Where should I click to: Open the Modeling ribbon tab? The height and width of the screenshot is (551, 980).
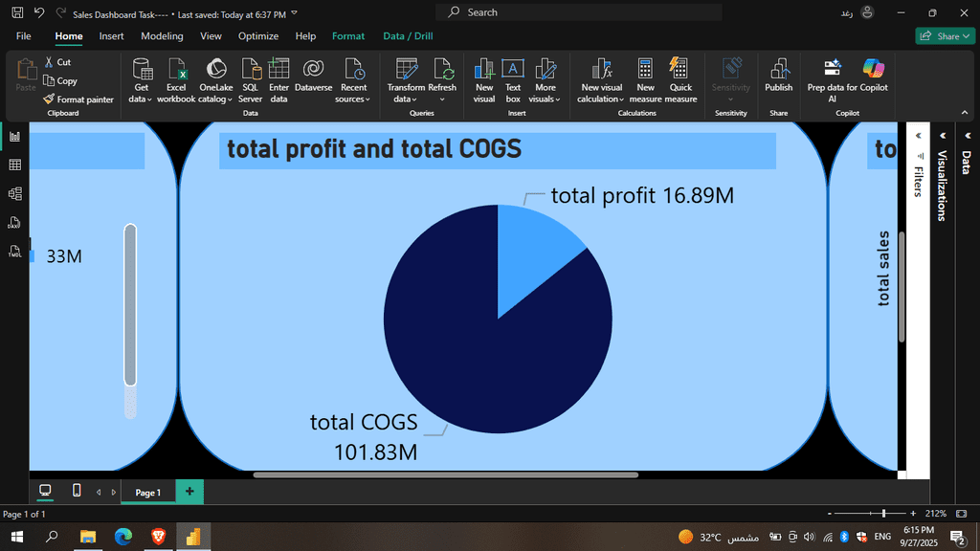pyautogui.click(x=162, y=36)
